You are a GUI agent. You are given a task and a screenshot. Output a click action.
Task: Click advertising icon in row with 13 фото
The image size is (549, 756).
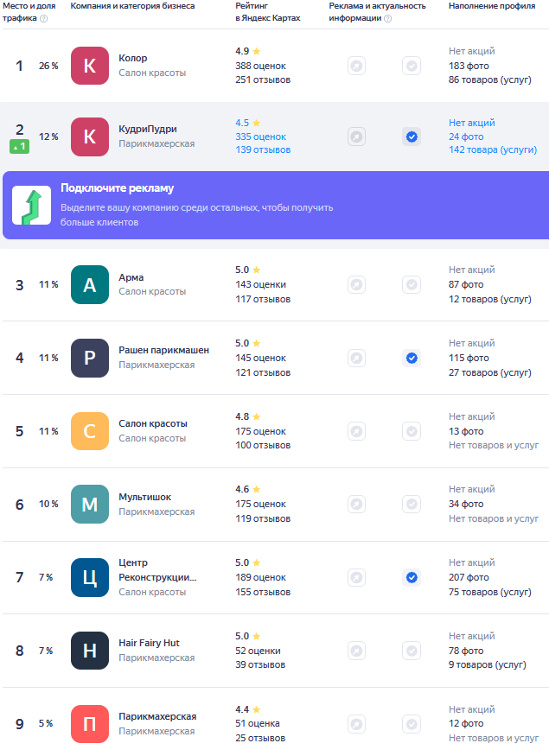pyautogui.click(x=356, y=431)
